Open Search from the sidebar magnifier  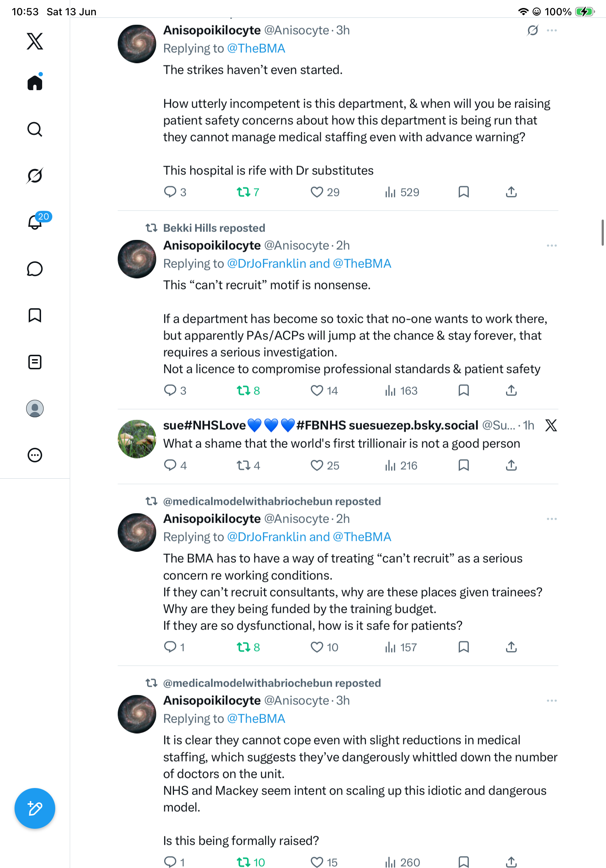click(35, 129)
